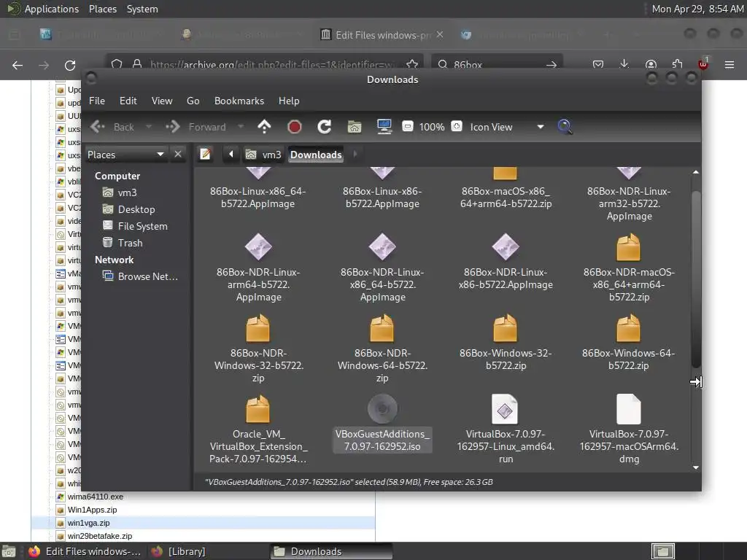
Task: Click scrollbar up arrow in file list
Action: point(695,172)
